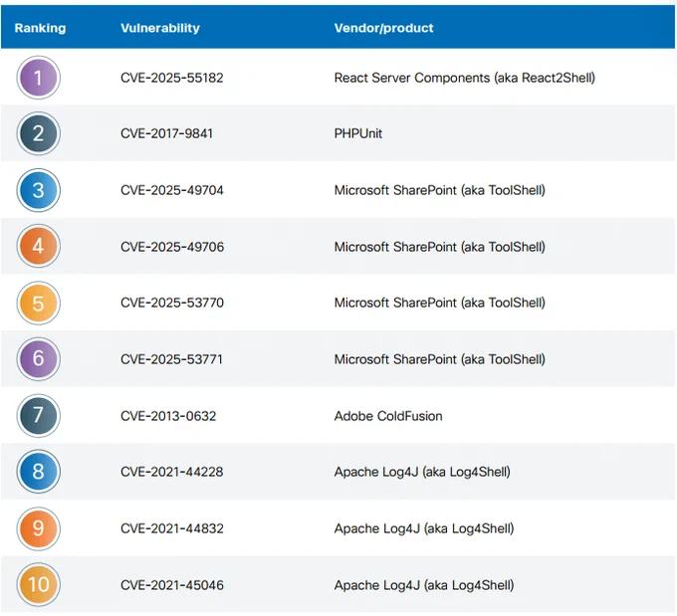The height and width of the screenshot is (616, 677).
Task: Click the purple rank 1 badge
Action: pos(39,78)
